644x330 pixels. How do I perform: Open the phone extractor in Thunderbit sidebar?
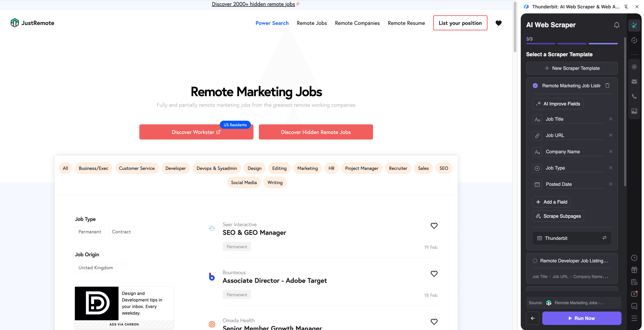[634, 96]
